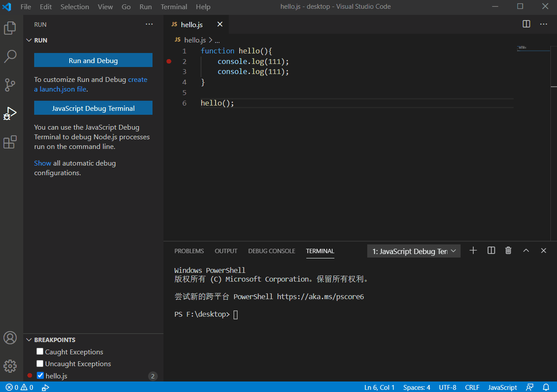
Task: Open the JavaScript Debug Terminal dropdown
Action: click(x=453, y=251)
